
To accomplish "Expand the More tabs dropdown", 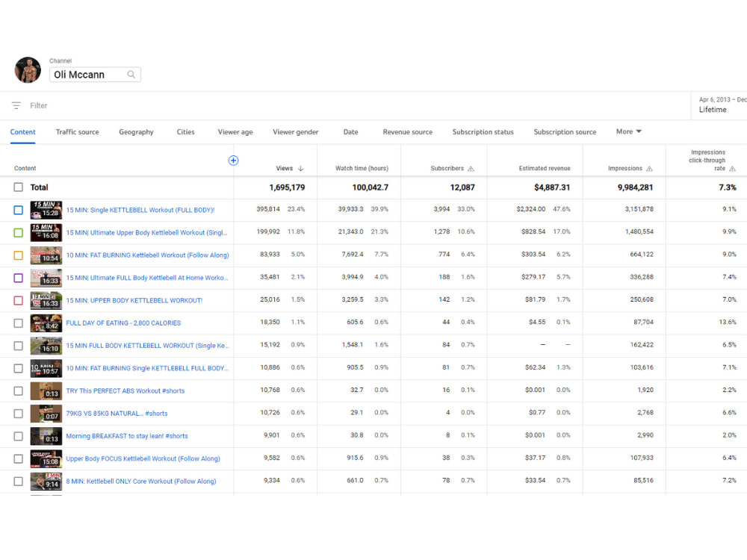I will 628,131.
